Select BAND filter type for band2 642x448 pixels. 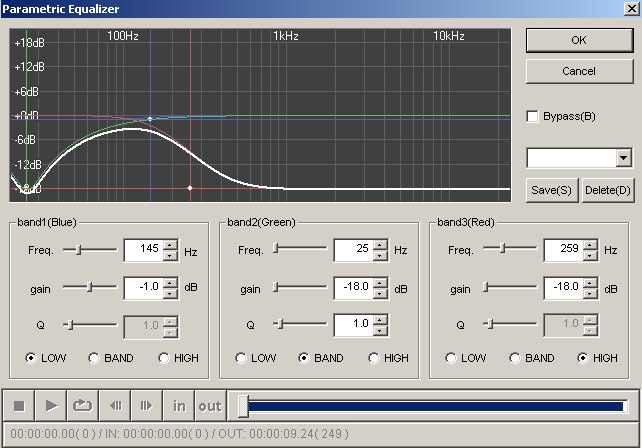304,358
